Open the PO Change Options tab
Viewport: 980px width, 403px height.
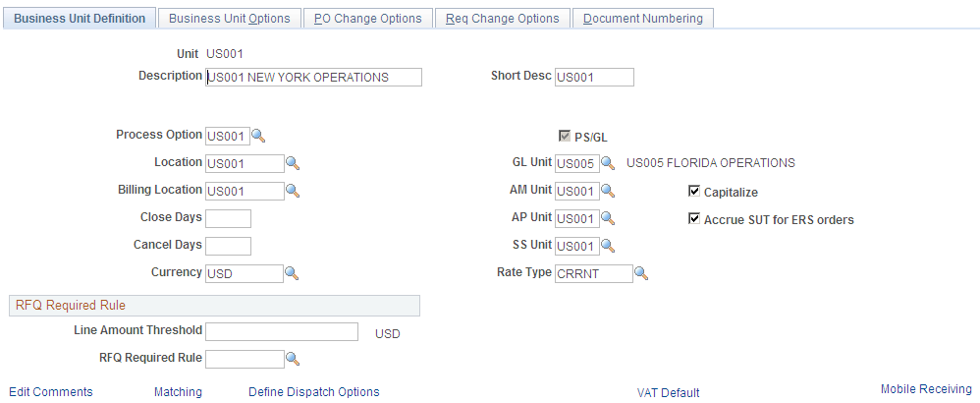pos(368,18)
